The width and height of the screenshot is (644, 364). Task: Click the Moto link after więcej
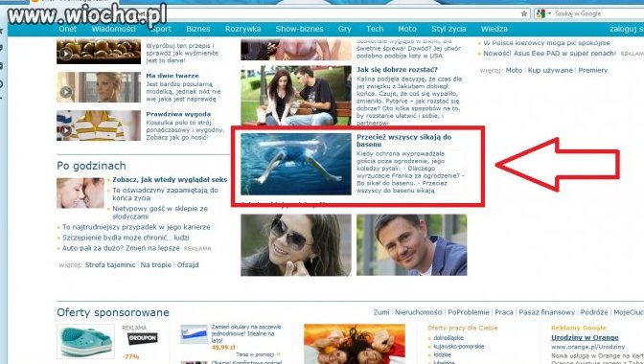click(514, 70)
